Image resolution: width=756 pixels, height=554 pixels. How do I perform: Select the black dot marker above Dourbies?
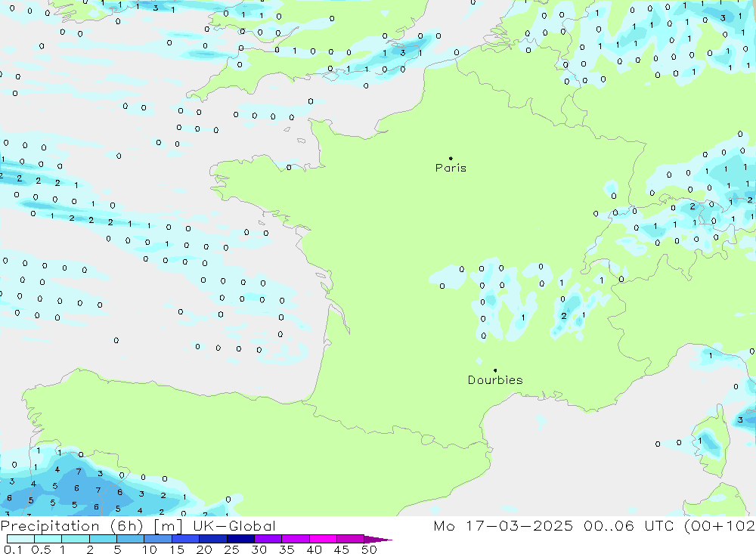tap(495, 370)
